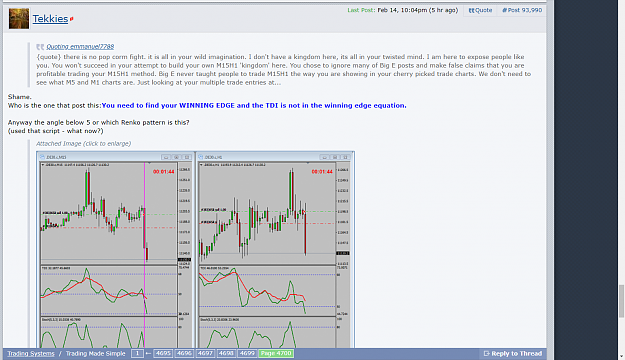
Task: Go to page 4698
Action: 226,354
